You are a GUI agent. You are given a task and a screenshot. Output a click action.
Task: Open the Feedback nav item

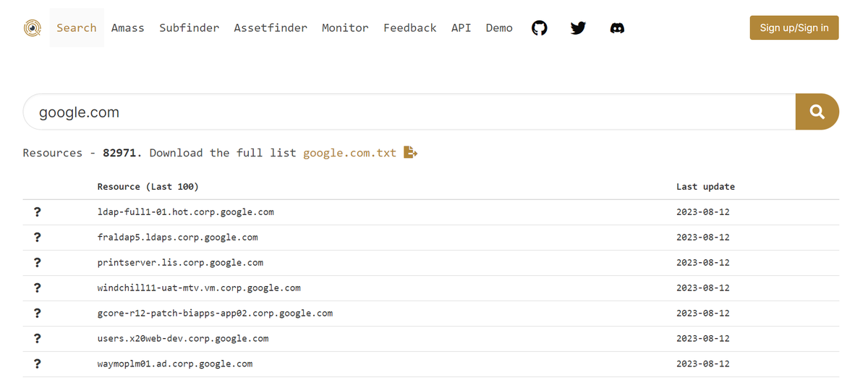(x=410, y=28)
